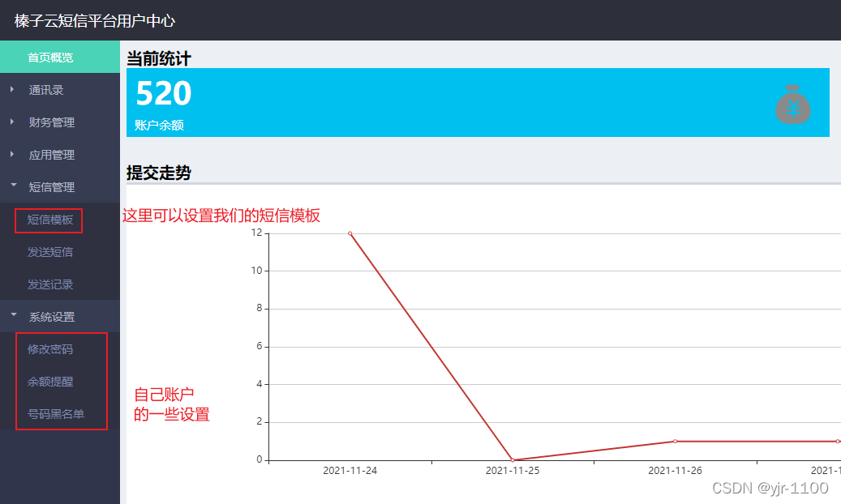Click the money bag balance icon
The width and height of the screenshot is (841, 504).
tap(792, 104)
